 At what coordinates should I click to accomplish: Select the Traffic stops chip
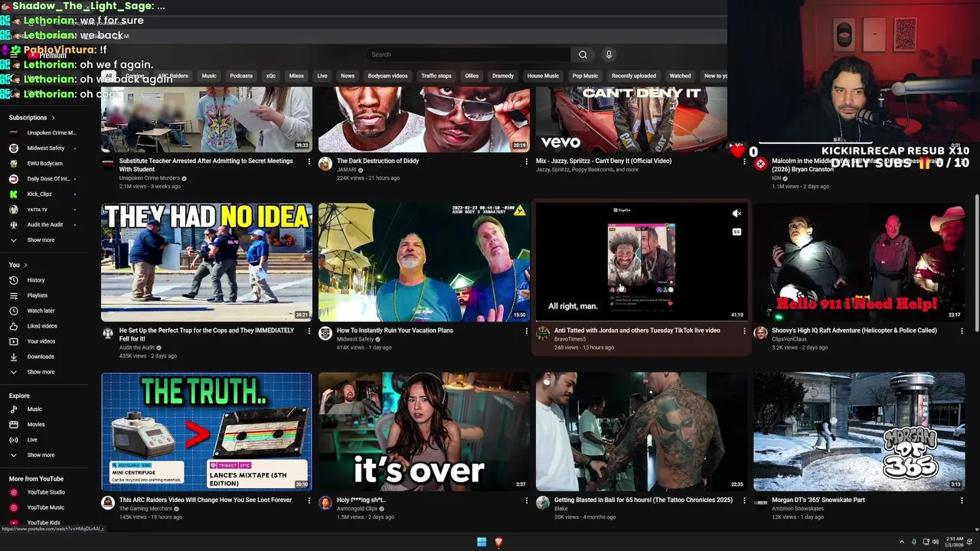(x=436, y=76)
